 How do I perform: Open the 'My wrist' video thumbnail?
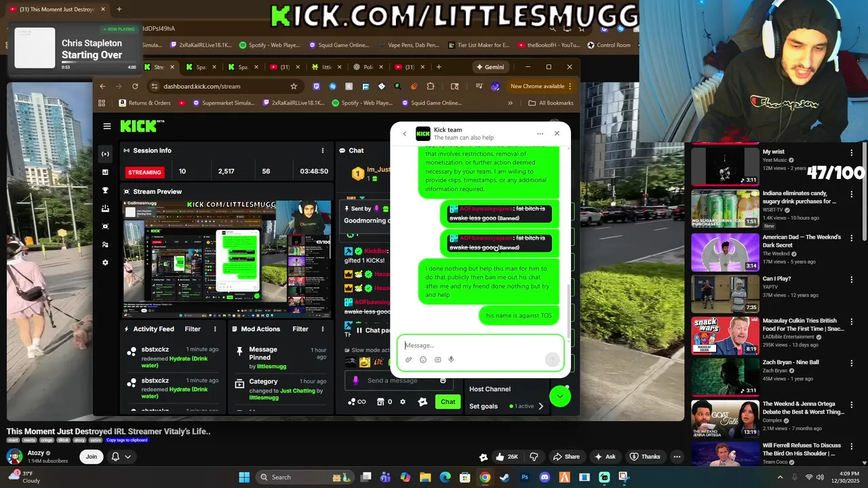click(725, 166)
